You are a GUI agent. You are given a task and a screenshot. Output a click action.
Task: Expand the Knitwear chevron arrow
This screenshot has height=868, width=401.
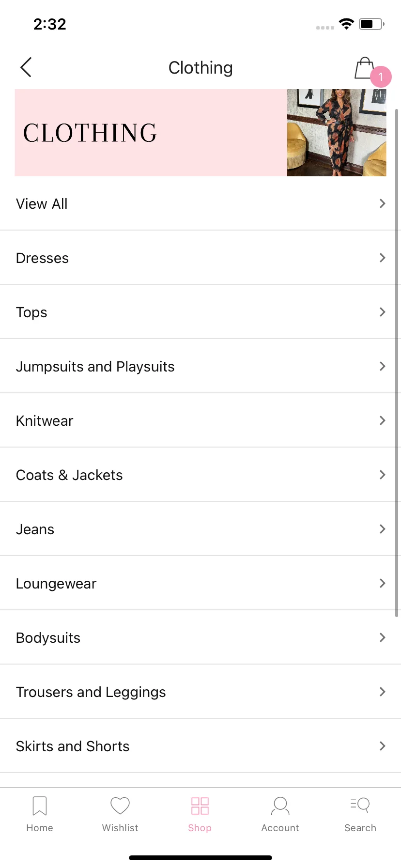tap(382, 420)
